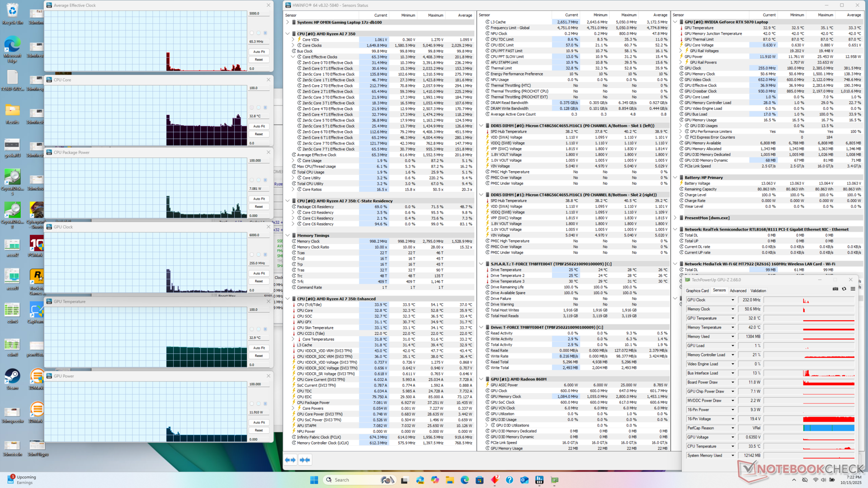Click the GPU-Z screenshot camera icon
Screen dimensions: 868x488
(835, 289)
